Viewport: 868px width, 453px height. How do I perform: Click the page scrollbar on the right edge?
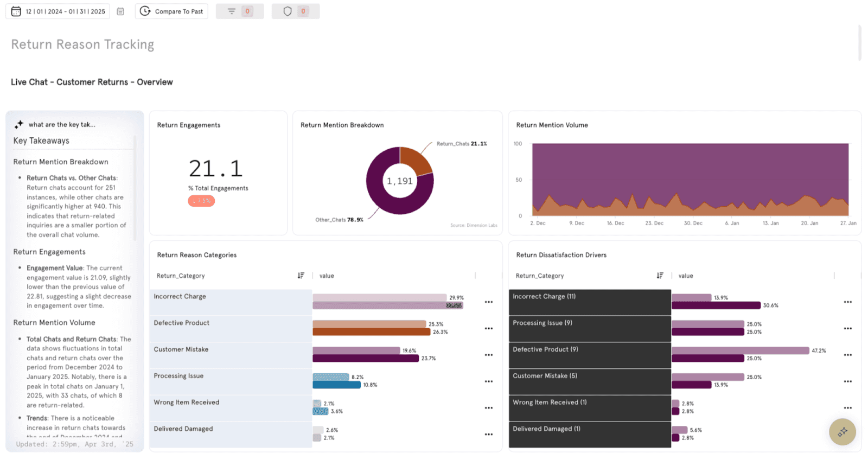point(860,42)
